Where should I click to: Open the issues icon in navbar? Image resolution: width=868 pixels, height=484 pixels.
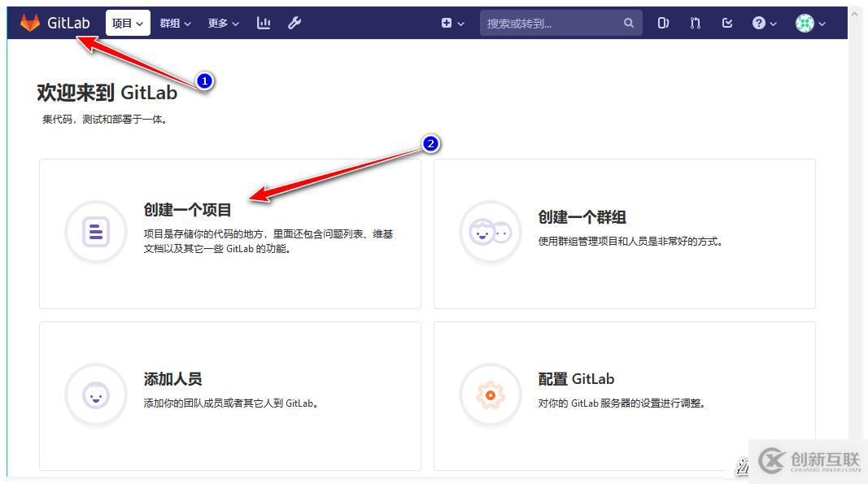point(663,24)
